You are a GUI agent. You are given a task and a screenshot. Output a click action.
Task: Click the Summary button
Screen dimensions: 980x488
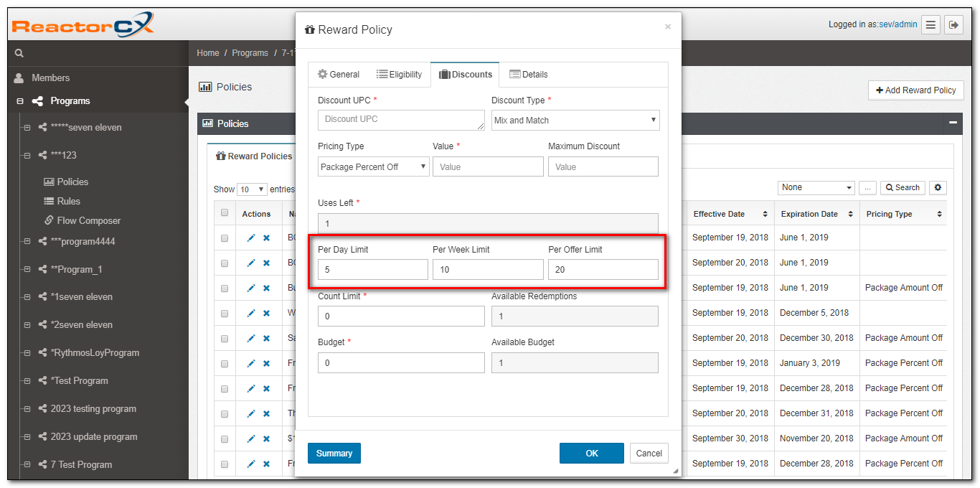pos(334,453)
